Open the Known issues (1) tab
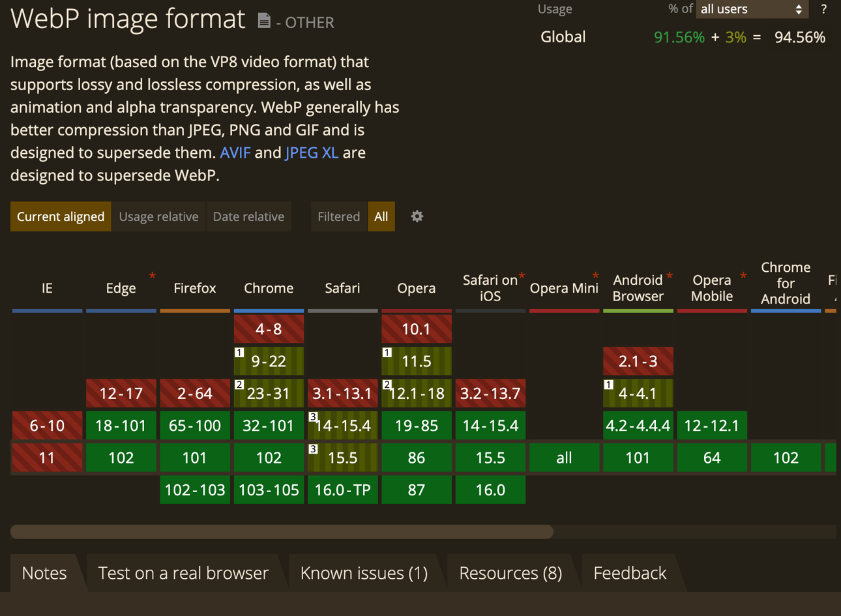Viewport: 841px width, 616px height. click(364, 573)
